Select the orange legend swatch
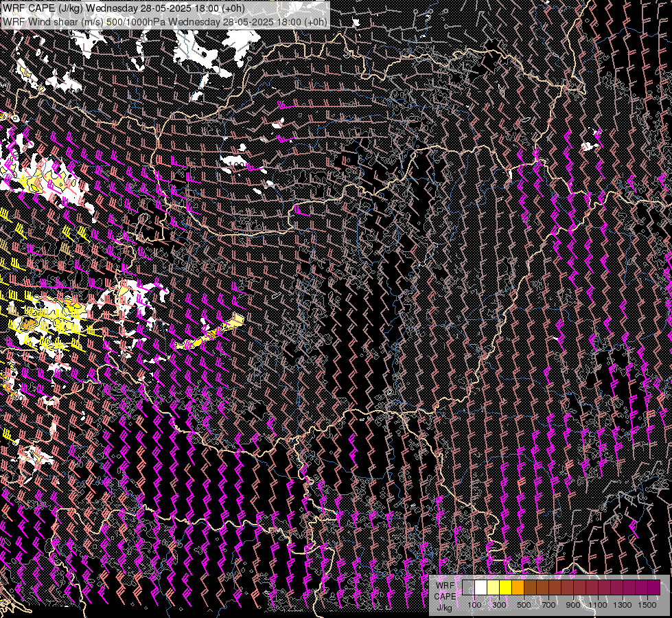 [x=518, y=588]
